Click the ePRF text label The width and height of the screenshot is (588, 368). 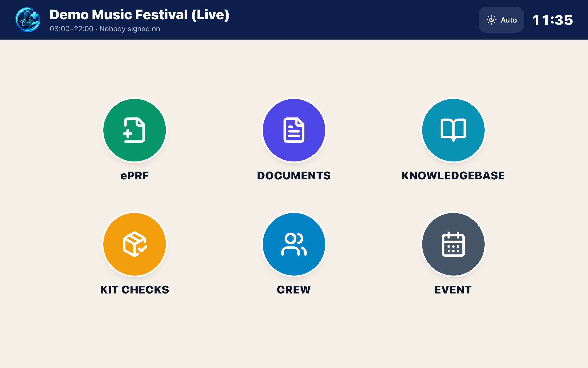[x=134, y=175]
